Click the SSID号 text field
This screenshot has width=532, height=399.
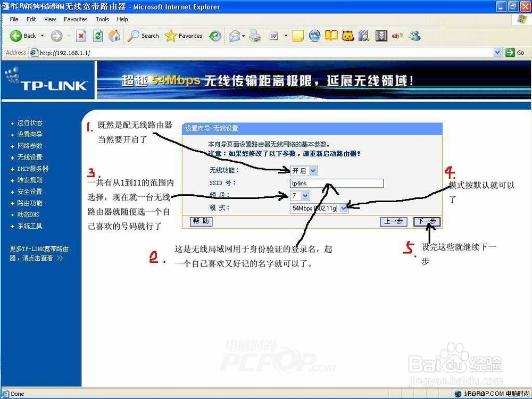(x=337, y=183)
